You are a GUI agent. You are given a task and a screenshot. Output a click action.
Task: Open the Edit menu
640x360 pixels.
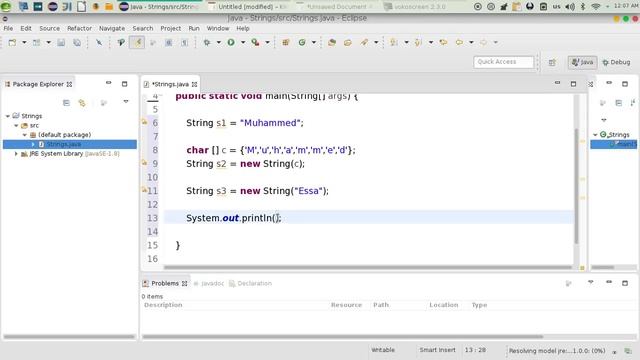26,29
